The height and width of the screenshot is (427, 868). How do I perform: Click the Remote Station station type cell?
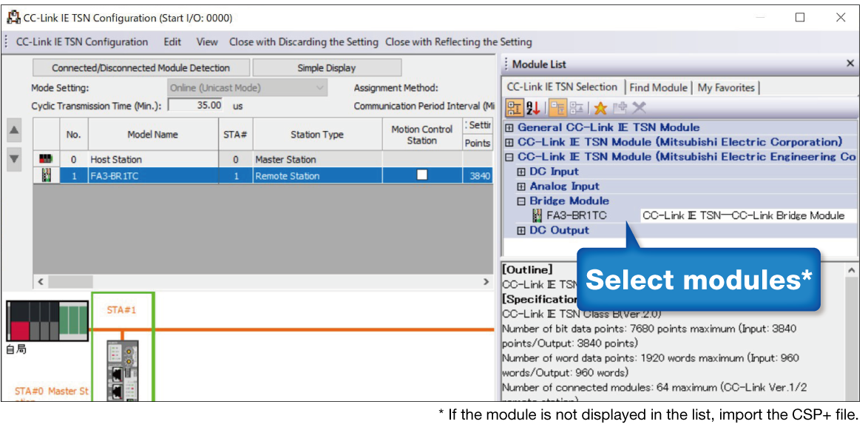(317, 176)
